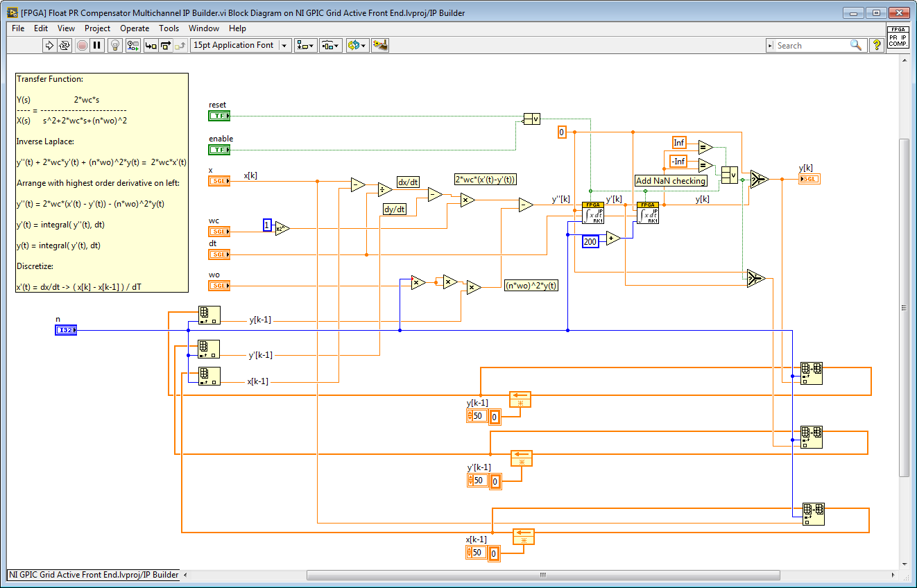Click the project path tab at bottom left
Viewport: 917px width, 588px height.
(x=94, y=575)
